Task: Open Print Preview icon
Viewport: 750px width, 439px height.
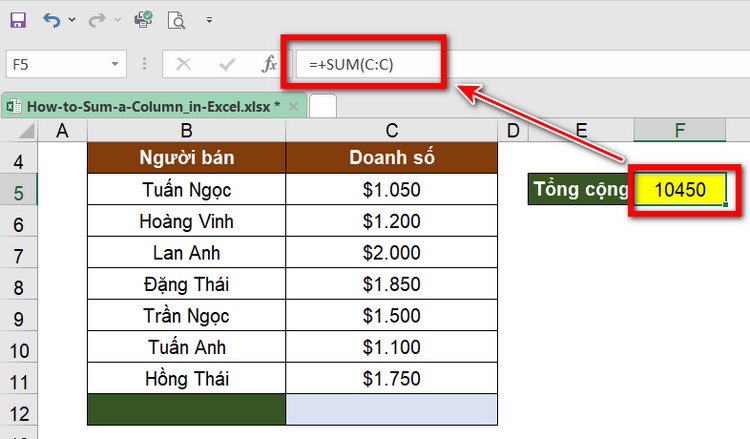Action: [x=176, y=21]
